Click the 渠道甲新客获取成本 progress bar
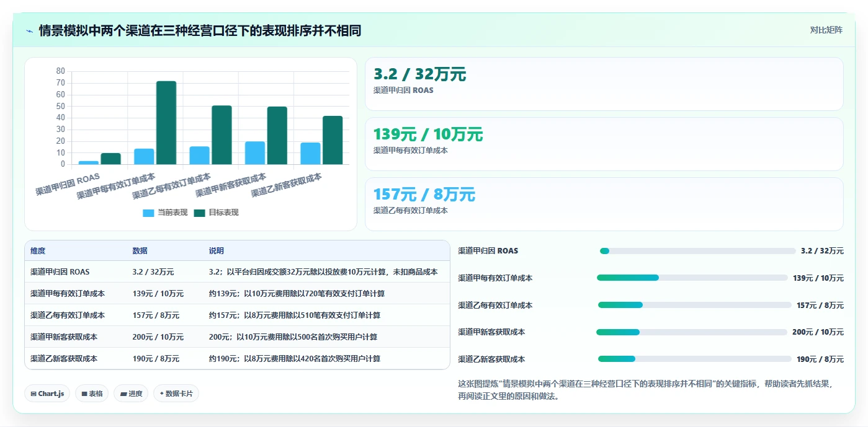 (x=692, y=332)
